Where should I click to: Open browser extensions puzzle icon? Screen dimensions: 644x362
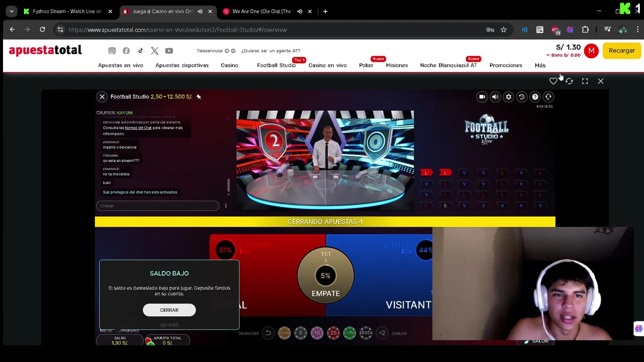tap(585, 30)
